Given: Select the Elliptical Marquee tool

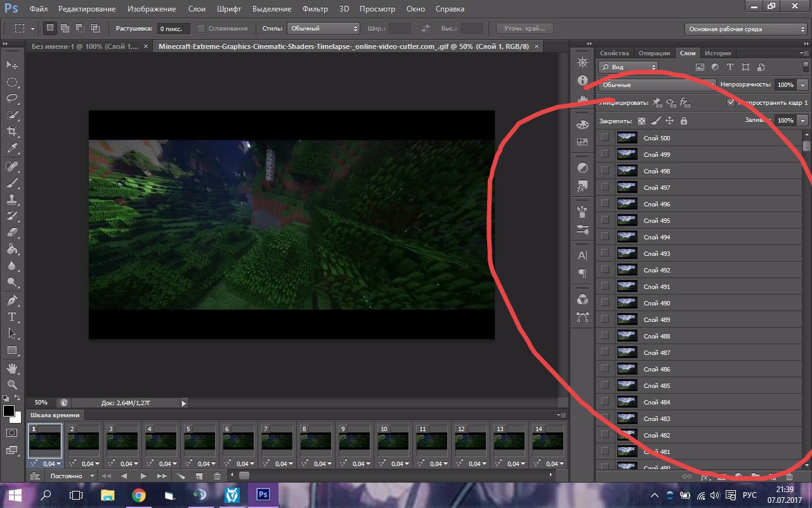Looking at the screenshot, I should click(x=12, y=82).
